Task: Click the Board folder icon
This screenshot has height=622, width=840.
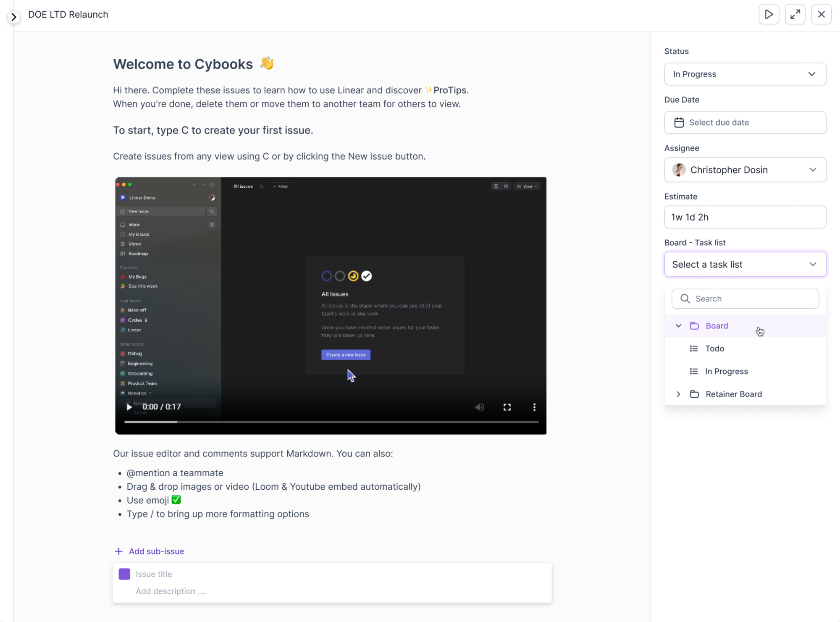Action: point(694,325)
